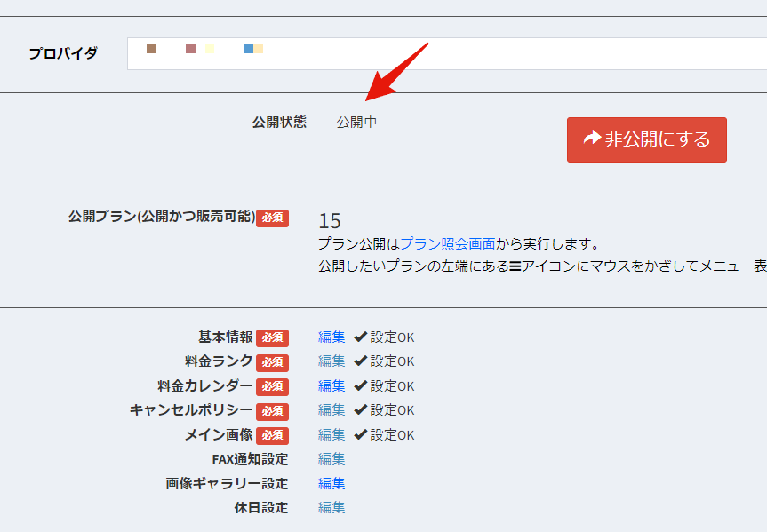Image resolution: width=767 pixels, height=532 pixels.
Task: Edit 基本情報 via its 編集 link
Action: [332, 337]
